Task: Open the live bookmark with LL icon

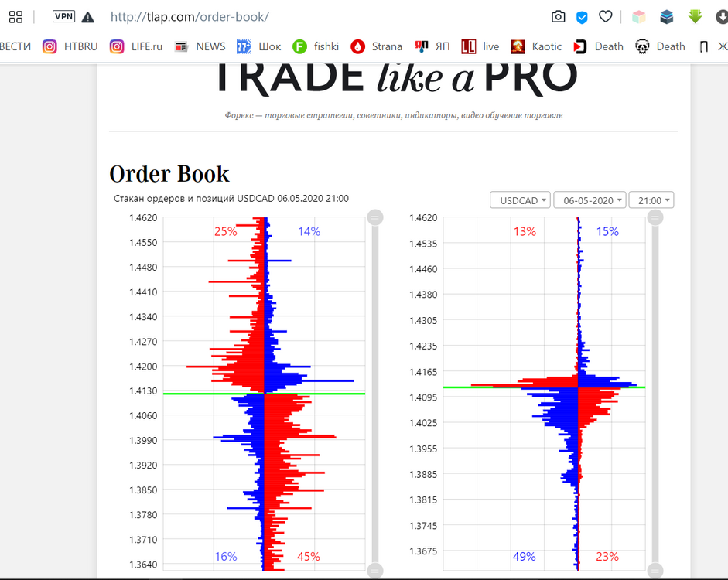Action: 480,46
